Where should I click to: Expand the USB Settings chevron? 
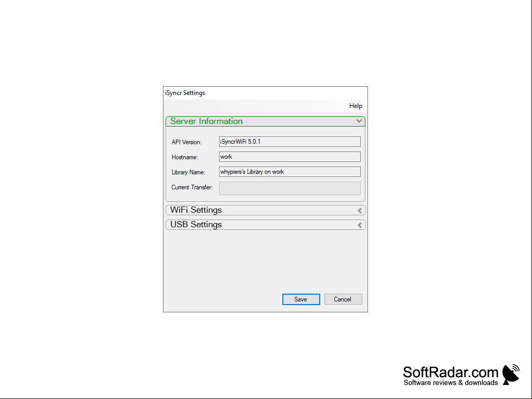(x=360, y=225)
